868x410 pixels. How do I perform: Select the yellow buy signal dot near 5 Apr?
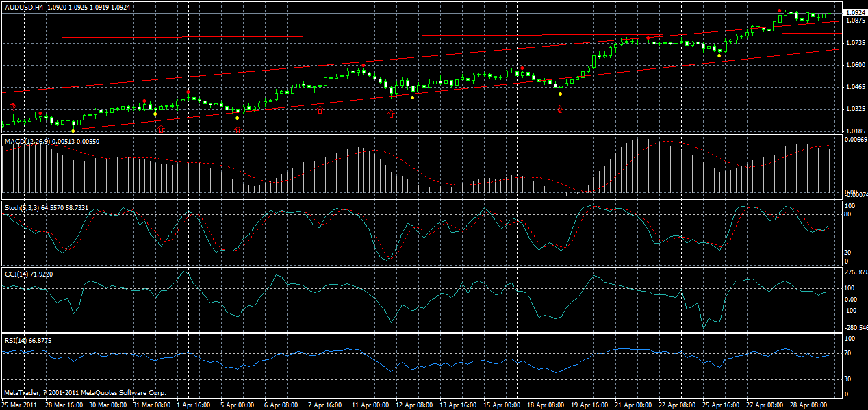[x=237, y=118]
